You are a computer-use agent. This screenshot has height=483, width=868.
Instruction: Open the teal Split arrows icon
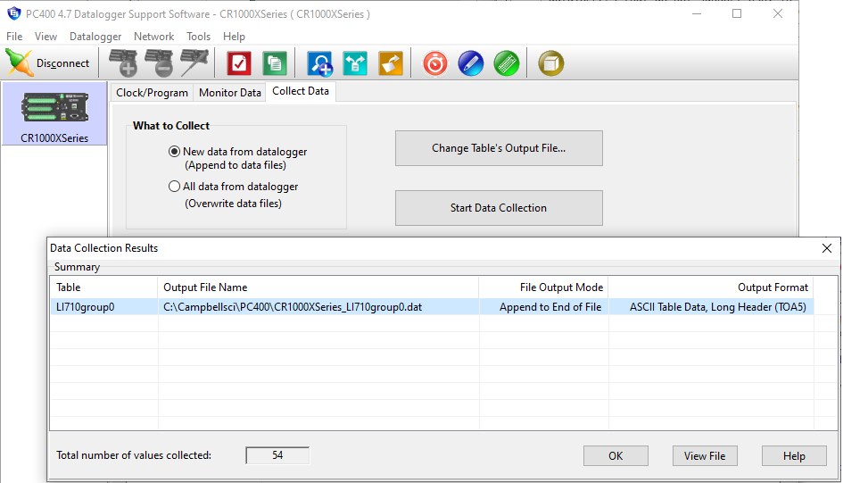355,63
